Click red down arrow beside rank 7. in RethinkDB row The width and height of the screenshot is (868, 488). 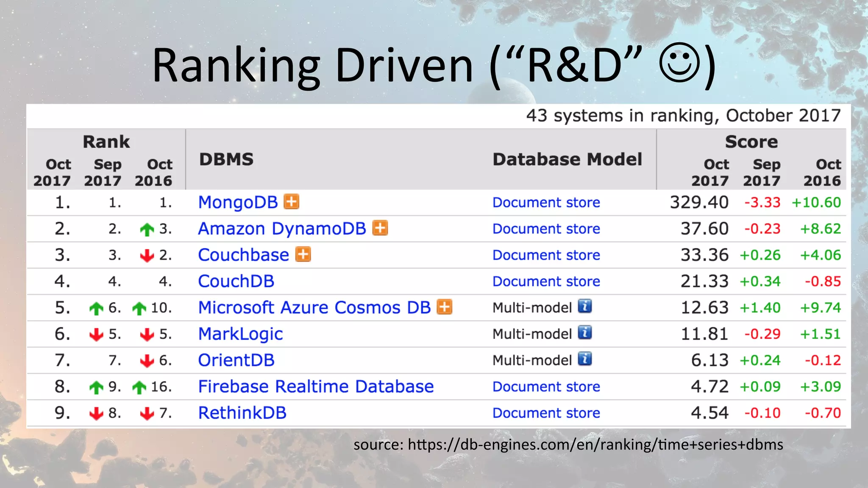[147, 413]
